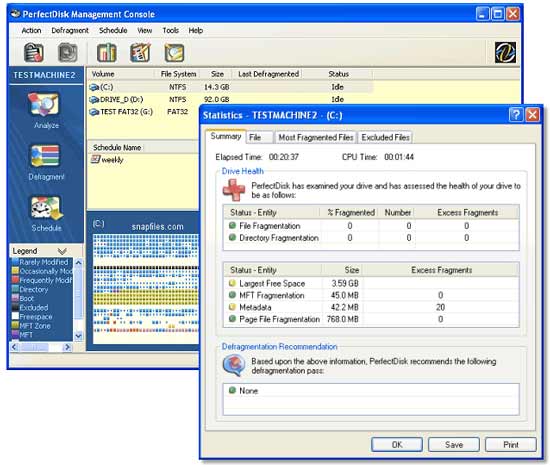This screenshot has height=467, width=550.
Task: Click yellow status dot beside Metadata
Action: click(232, 307)
